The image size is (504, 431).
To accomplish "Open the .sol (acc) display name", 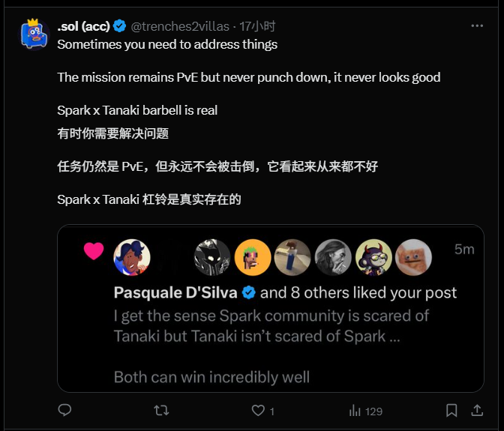I will click(83, 26).
